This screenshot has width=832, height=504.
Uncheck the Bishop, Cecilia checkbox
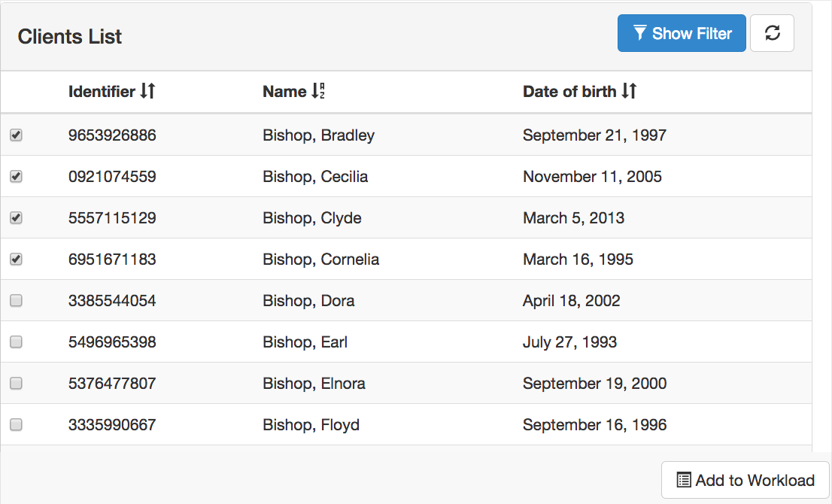click(16, 176)
